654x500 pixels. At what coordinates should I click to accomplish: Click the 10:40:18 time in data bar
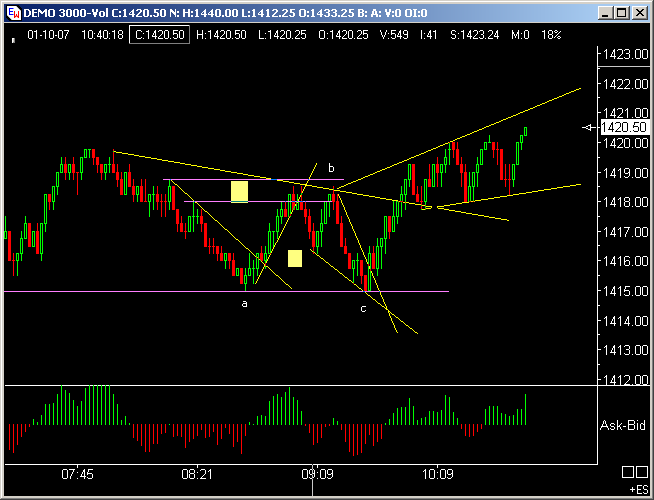tap(102, 35)
